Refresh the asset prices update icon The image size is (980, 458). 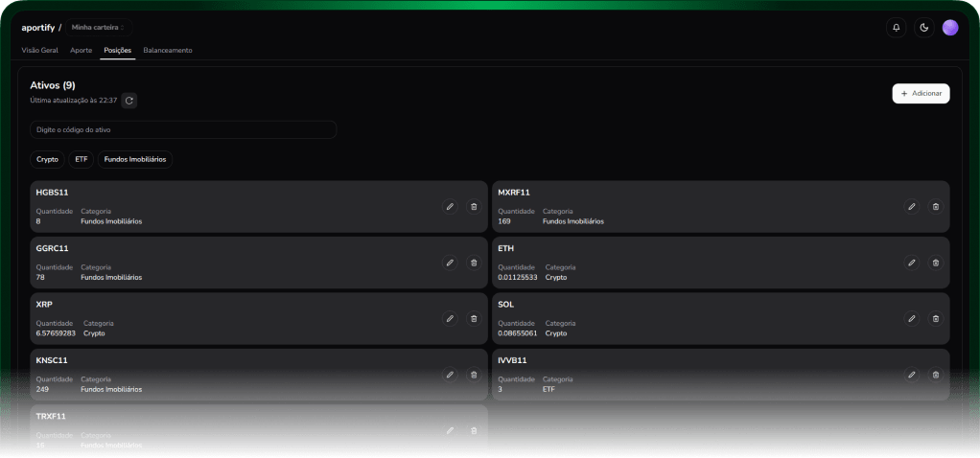tap(129, 100)
